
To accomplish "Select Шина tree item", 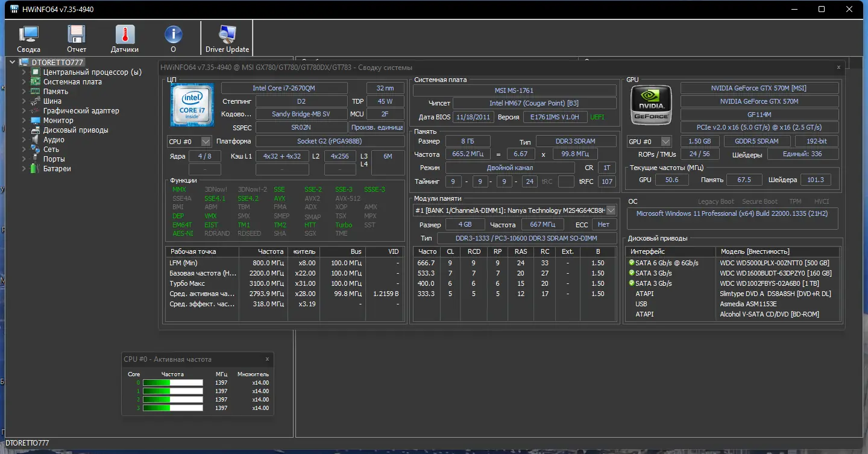I will (52, 101).
